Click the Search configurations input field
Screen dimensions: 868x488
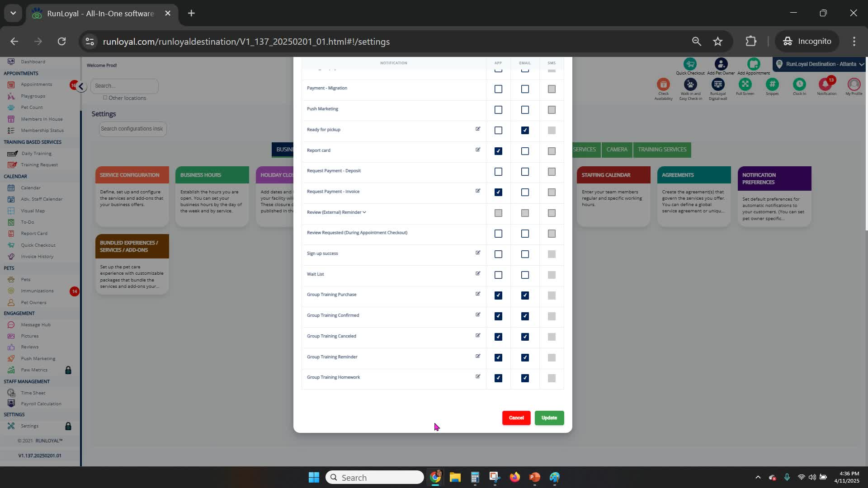pos(132,129)
